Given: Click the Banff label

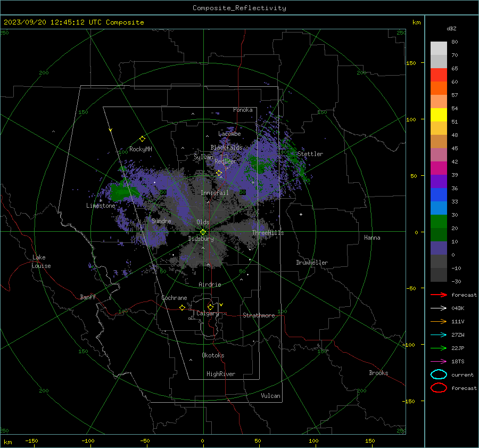Looking at the screenshot, I should tap(88, 297).
